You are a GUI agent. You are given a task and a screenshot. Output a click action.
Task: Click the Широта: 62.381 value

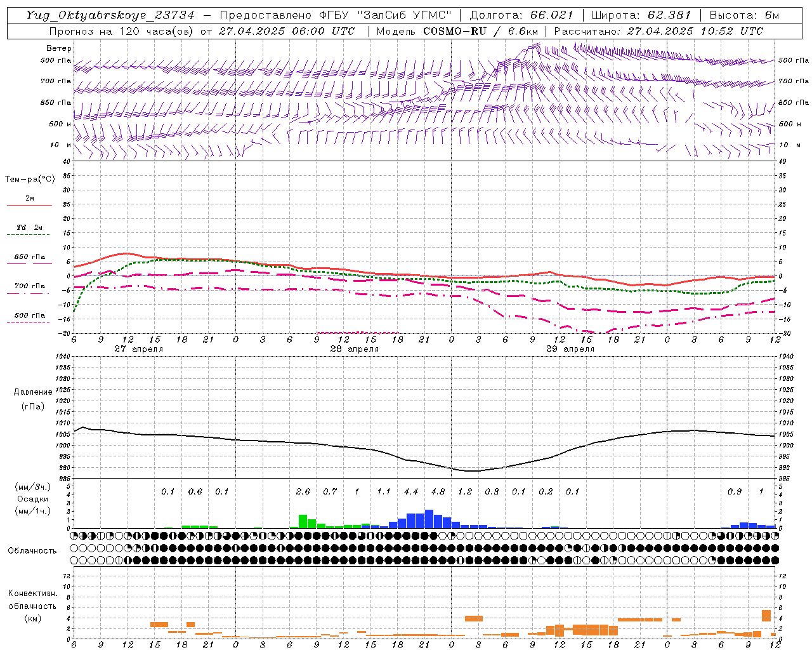coord(640,15)
